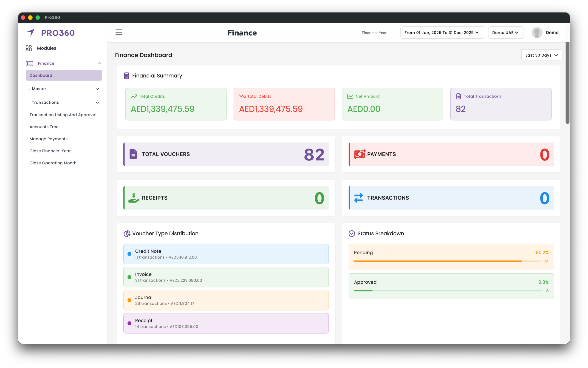The image size is (588, 368).
Task: Click the Voucher Type Distribution pie icon
Action: pyautogui.click(x=127, y=234)
